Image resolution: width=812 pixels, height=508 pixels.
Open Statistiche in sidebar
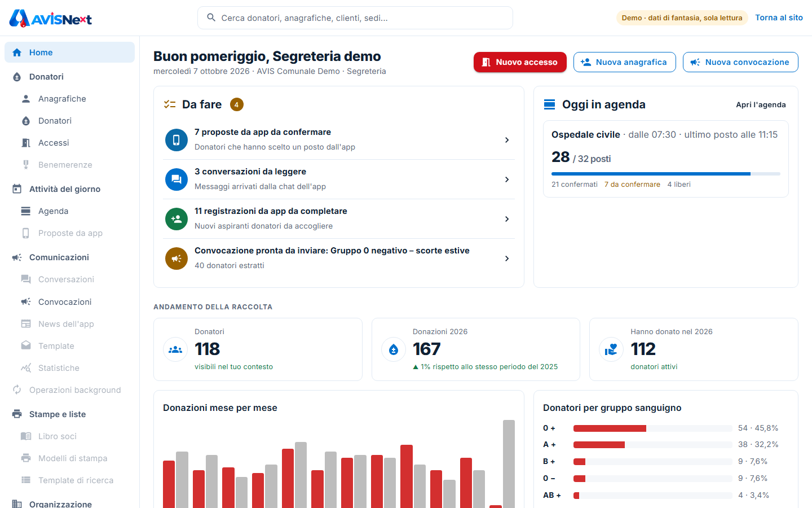(x=69, y=368)
